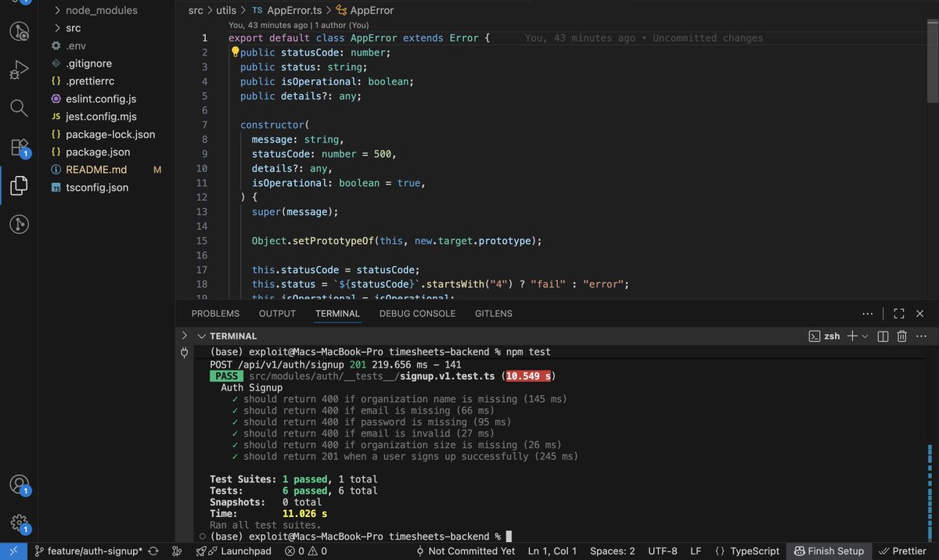Maximize the terminal panel size
Screen dimensions: 939x560
[899, 314]
